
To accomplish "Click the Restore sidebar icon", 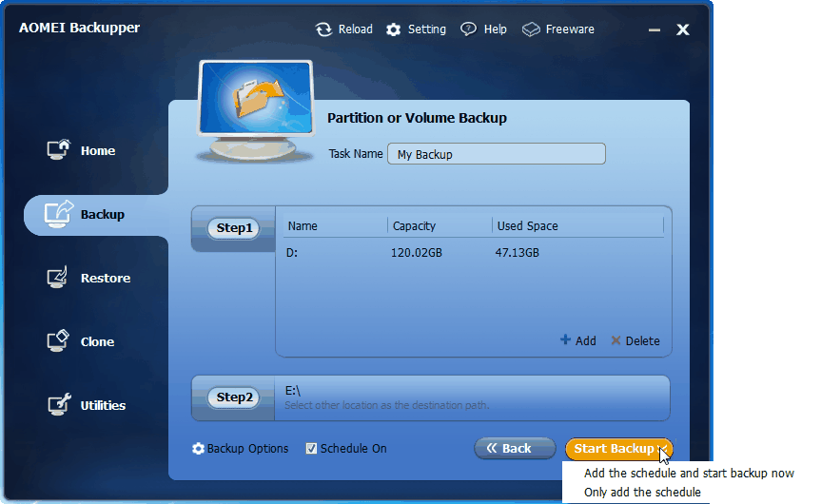I will [58, 278].
